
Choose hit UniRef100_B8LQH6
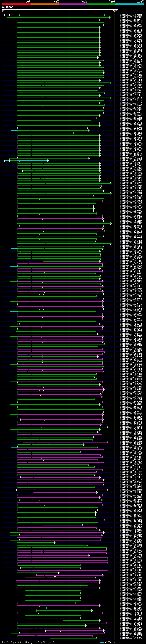131,118
